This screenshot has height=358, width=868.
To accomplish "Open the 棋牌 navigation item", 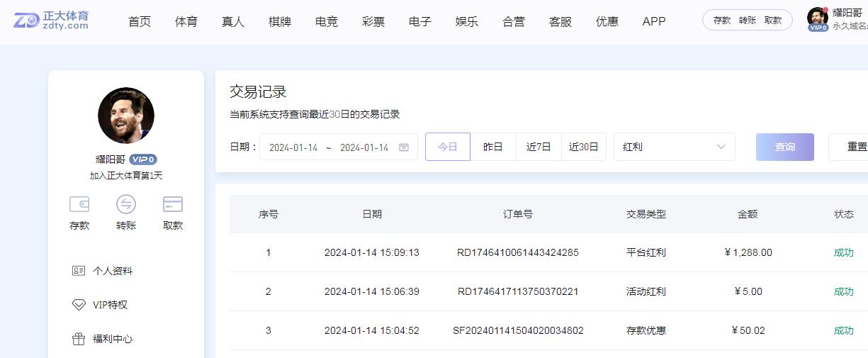I will pyautogui.click(x=280, y=21).
